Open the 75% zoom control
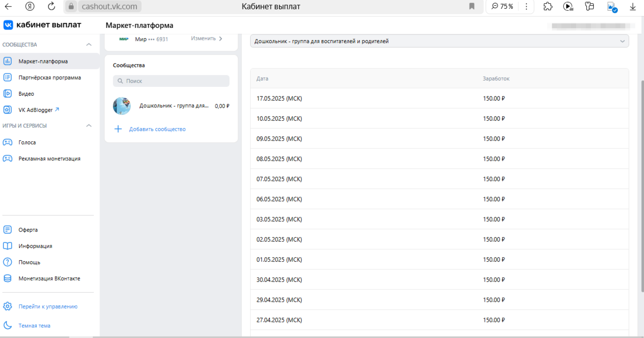The width and height of the screenshot is (644, 338). (x=501, y=6)
